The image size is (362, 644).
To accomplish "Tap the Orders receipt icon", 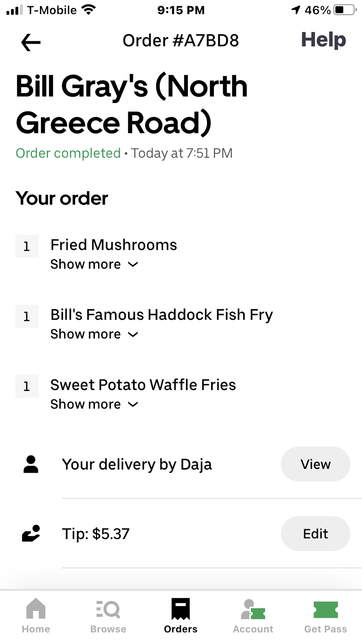I will (x=180, y=609).
